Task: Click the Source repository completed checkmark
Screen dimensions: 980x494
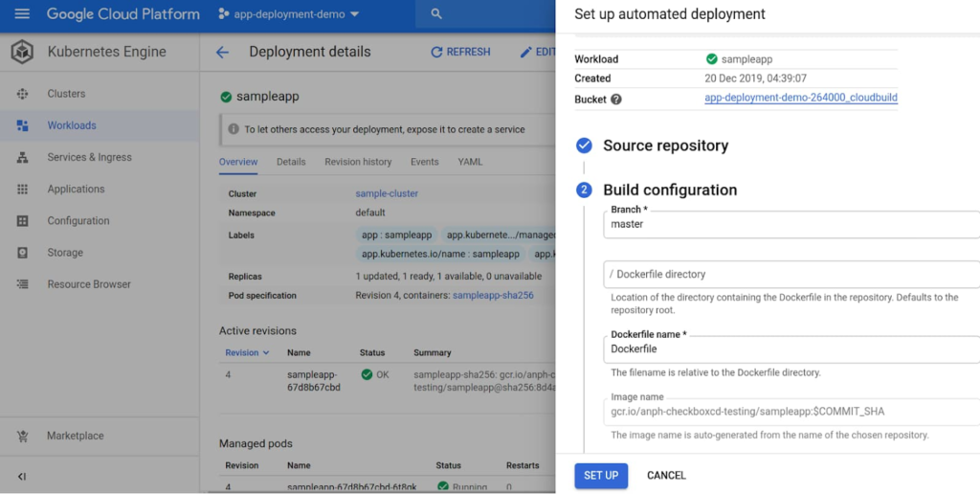Action: click(584, 146)
